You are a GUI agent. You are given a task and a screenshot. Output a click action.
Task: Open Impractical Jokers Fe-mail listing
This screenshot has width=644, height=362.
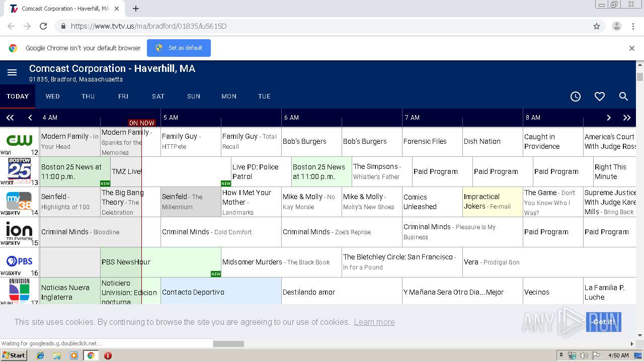pyautogui.click(x=493, y=202)
